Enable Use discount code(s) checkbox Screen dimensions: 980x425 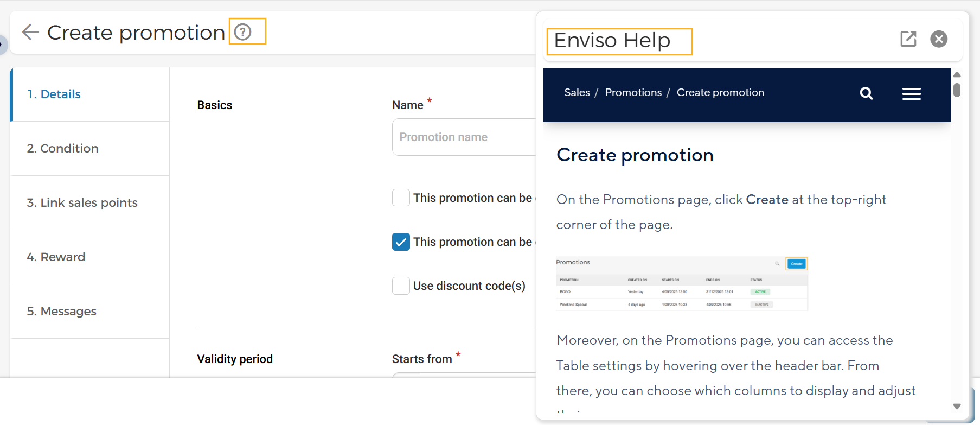401,286
